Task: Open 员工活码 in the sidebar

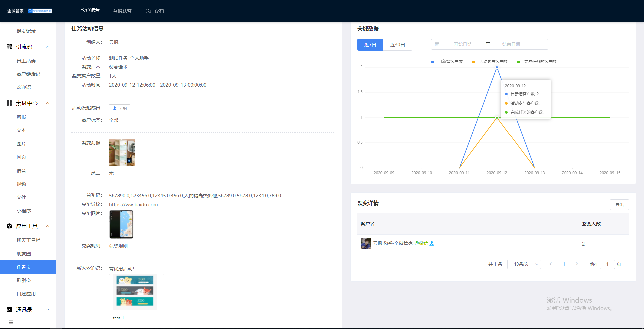Action: point(26,61)
